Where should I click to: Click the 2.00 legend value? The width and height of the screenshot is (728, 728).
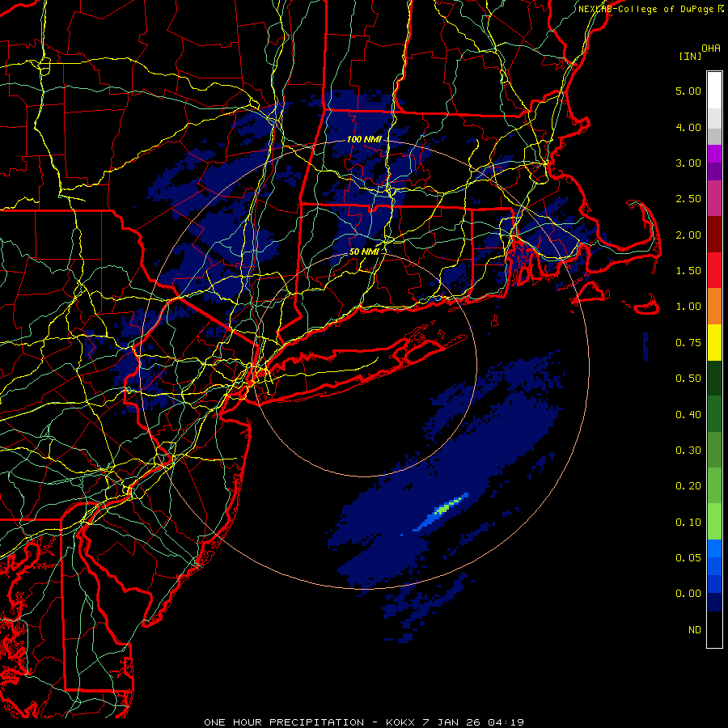pos(688,235)
